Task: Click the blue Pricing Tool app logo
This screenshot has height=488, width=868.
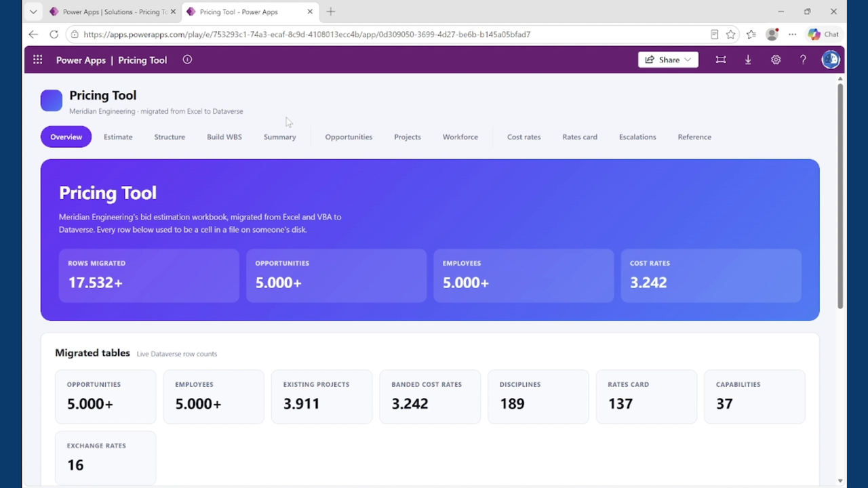Action: [x=52, y=100]
